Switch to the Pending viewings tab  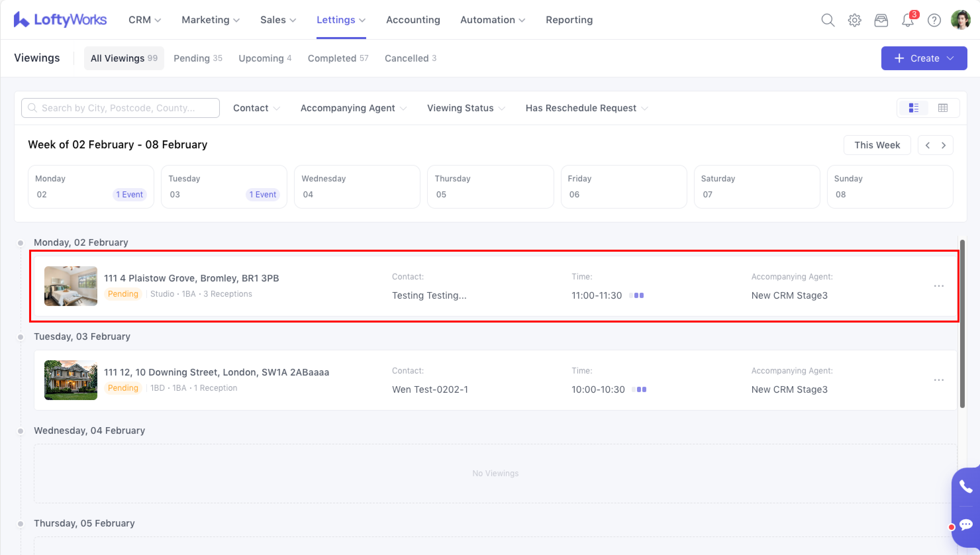[197, 58]
